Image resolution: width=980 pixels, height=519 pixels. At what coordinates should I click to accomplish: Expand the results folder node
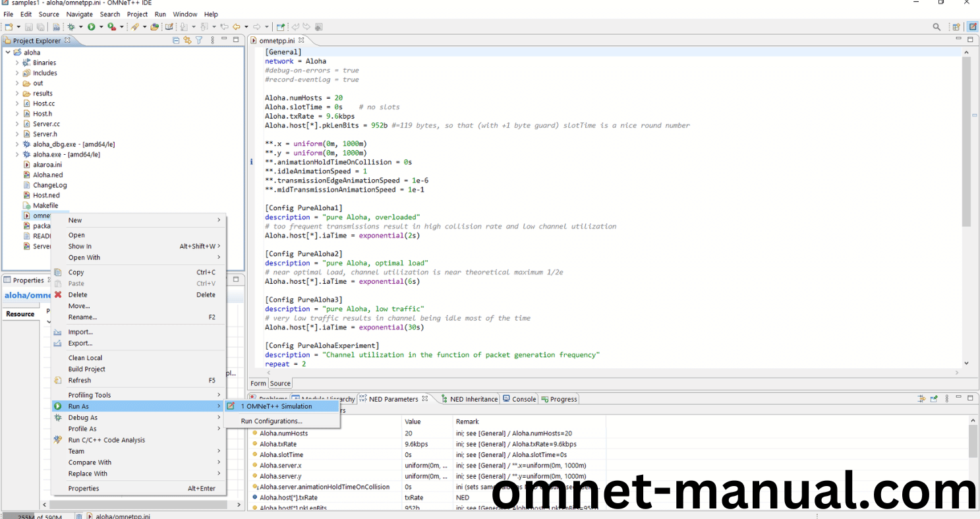[x=17, y=94]
